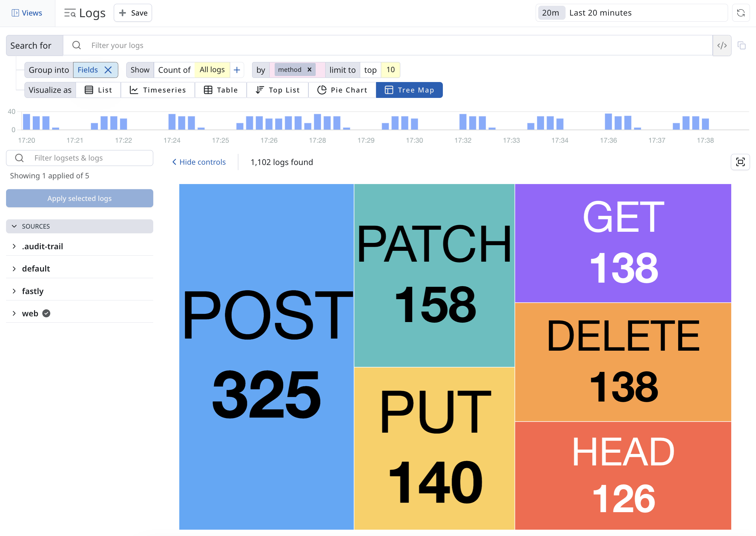756x536 pixels.
Task: Click Apply selected logs button
Action: pyautogui.click(x=79, y=198)
